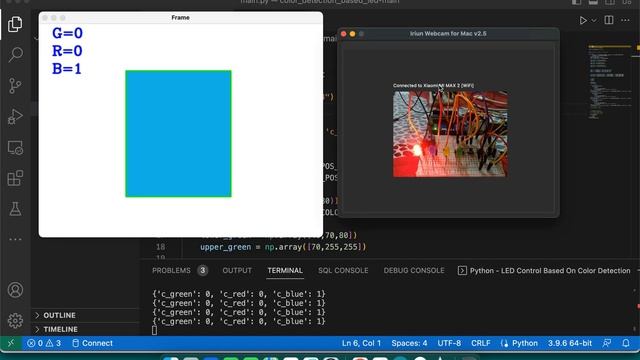Click the Frame window title bar

click(x=180, y=18)
